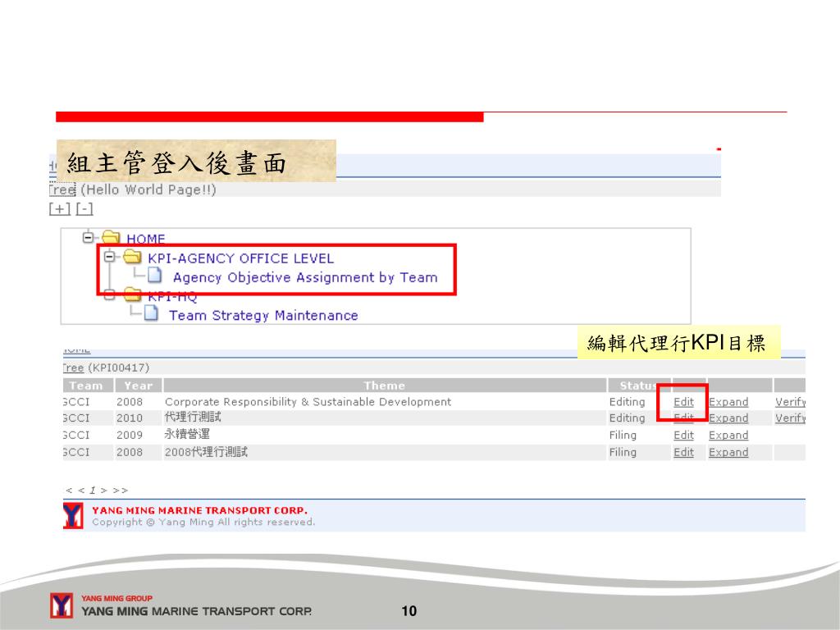Click the Tree (KPI00417) link
The width and height of the screenshot is (840, 630).
click(72, 368)
